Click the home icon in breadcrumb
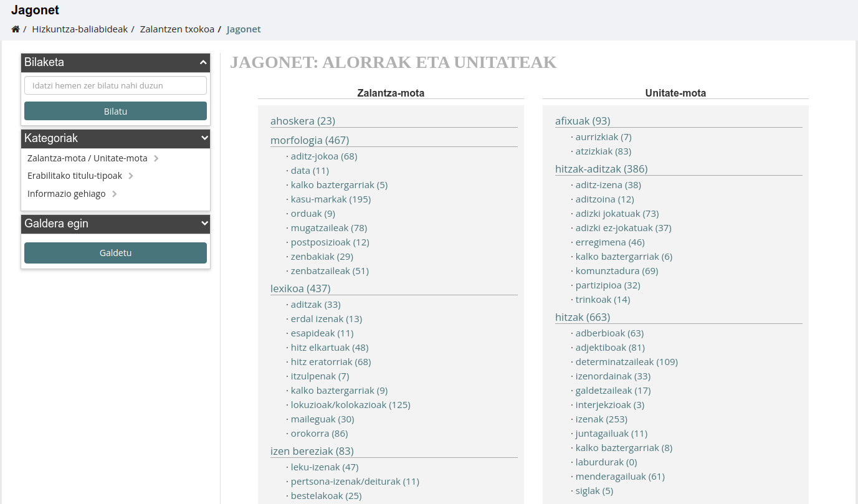Viewport: 858px width, 504px height. (16, 29)
